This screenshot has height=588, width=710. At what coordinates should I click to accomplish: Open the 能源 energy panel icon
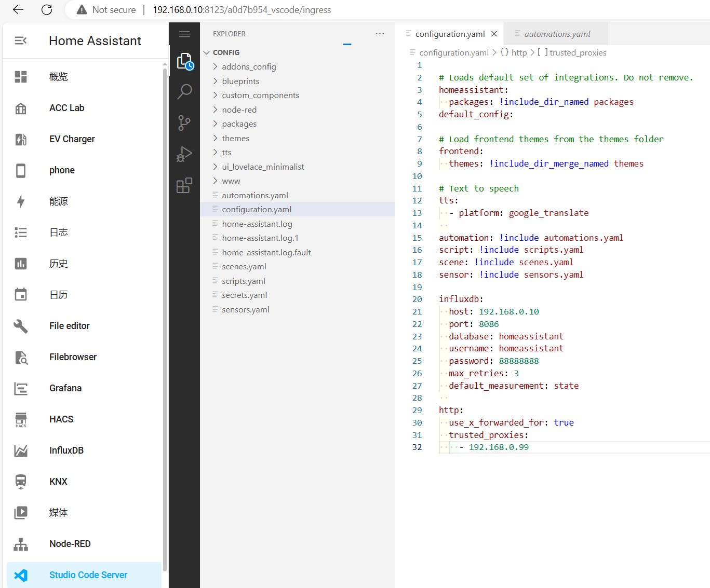coord(21,201)
